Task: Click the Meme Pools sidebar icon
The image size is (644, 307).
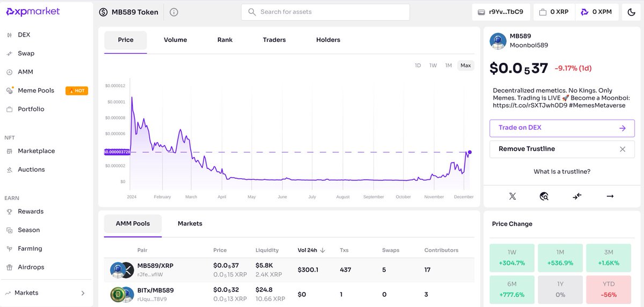Action: pos(9,91)
